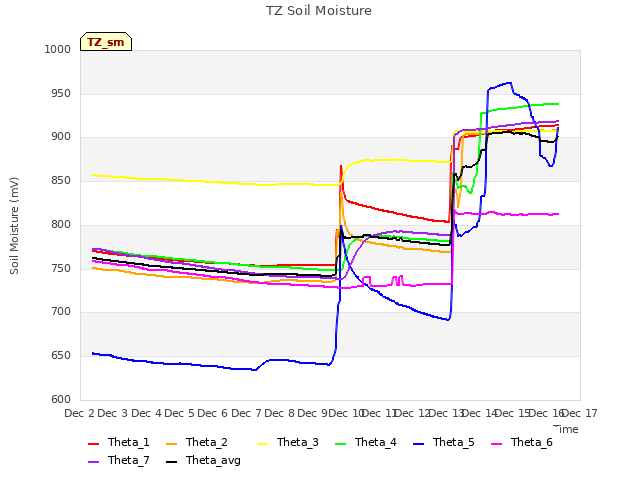Click the blue Theta_5 legend color swatch
Viewport: 640px width, 480px height.
coord(418,444)
